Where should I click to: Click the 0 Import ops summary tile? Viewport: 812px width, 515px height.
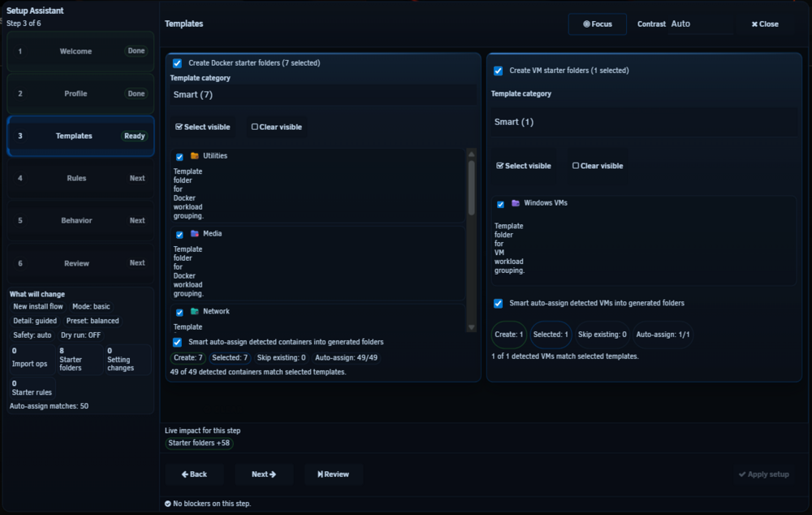click(x=32, y=360)
